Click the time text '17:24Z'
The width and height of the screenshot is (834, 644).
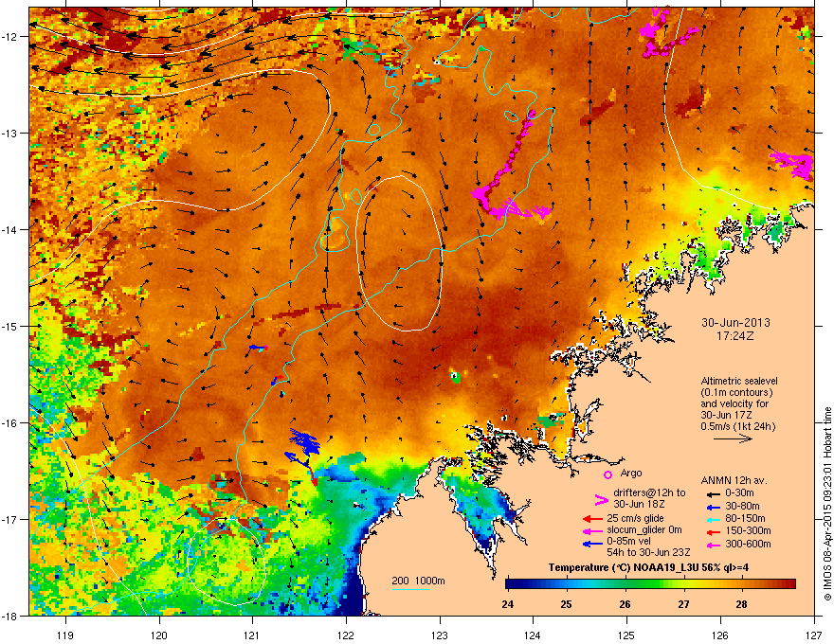(735, 336)
